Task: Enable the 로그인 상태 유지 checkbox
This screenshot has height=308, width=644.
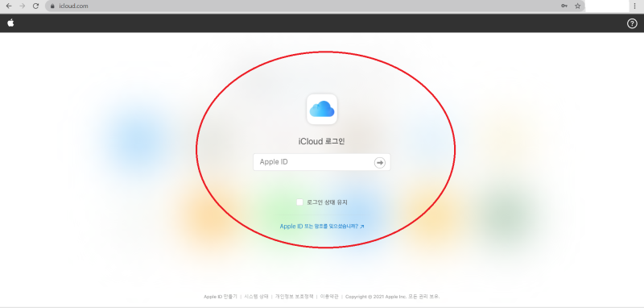Action: (x=299, y=202)
